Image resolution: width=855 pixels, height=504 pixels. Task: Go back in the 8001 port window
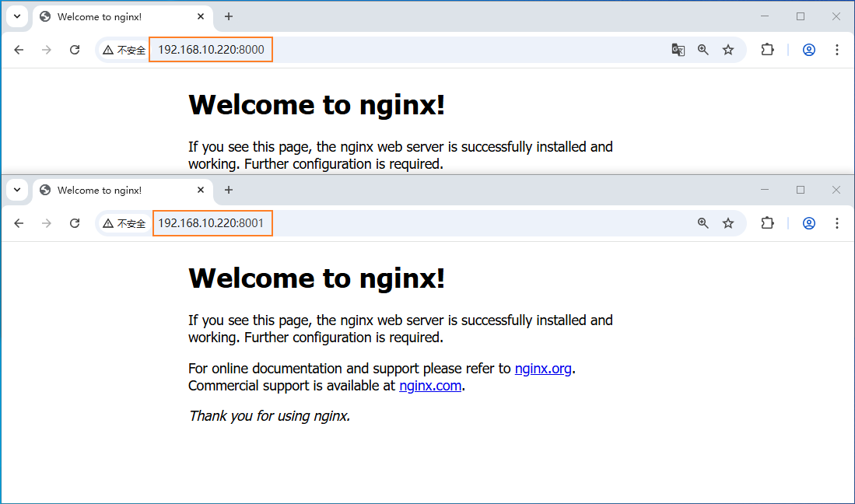click(x=19, y=223)
